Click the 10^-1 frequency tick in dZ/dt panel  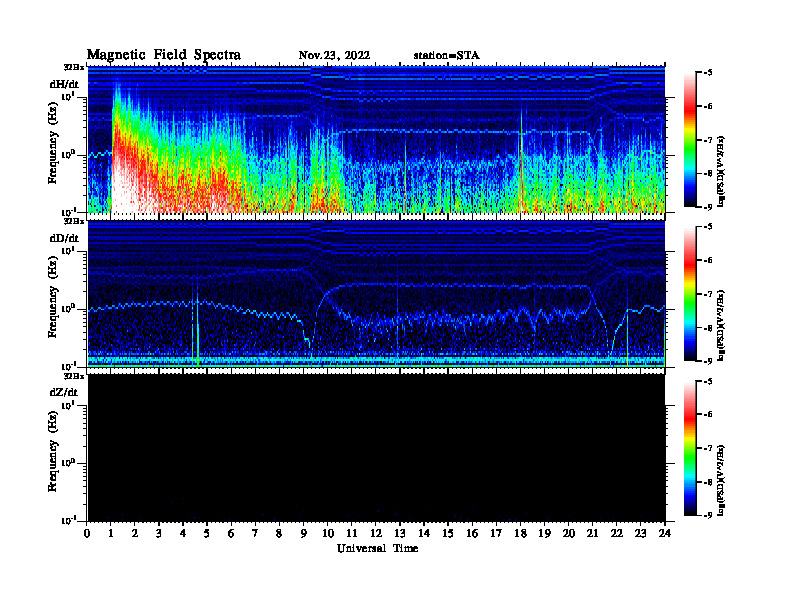(x=69, y=520)
